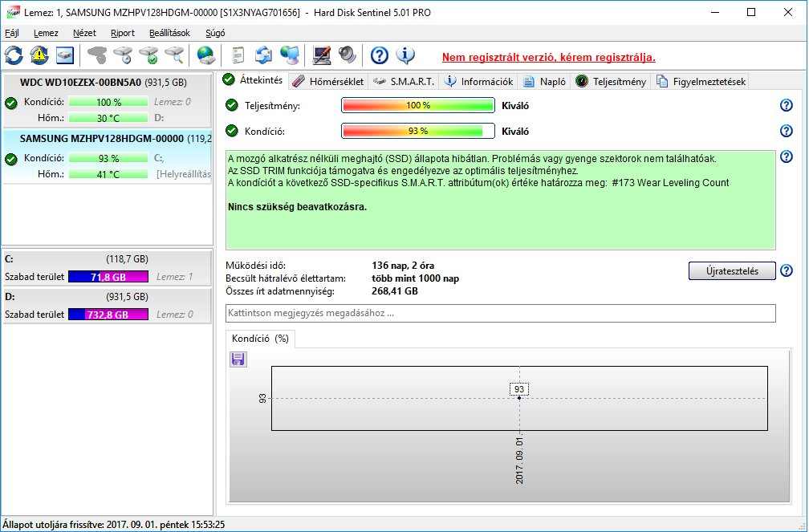This screenshot has height=532, width=809.
Task: Click the monitor with pen configuration icon
Action: (321, 55)
